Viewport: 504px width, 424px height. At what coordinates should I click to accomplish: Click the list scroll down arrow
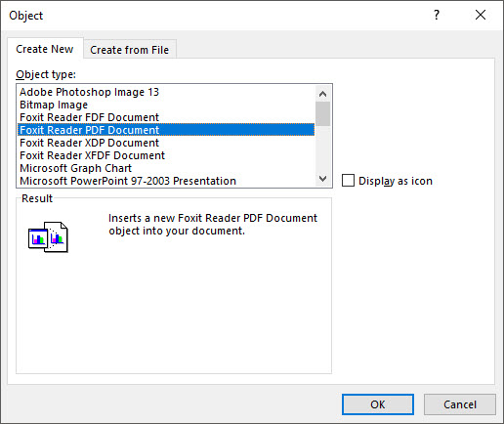322,178
